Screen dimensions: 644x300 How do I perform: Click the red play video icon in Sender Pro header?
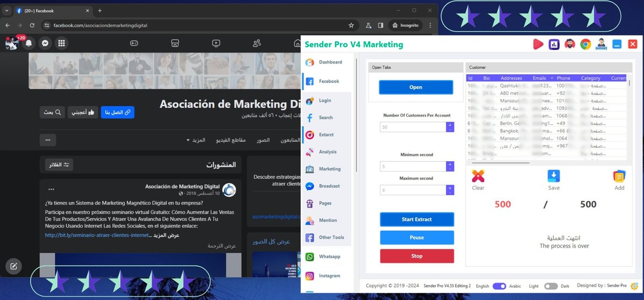[538, 44]
